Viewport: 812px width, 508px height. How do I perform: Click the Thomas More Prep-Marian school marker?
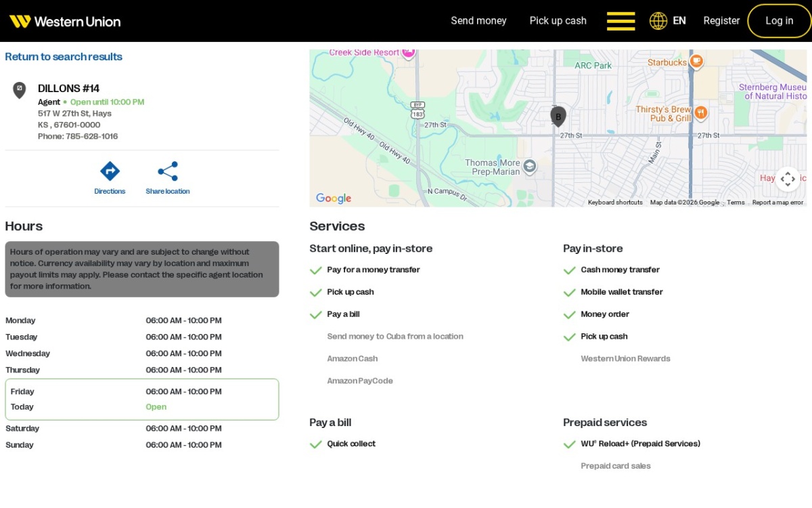click(x=530, y=165)
